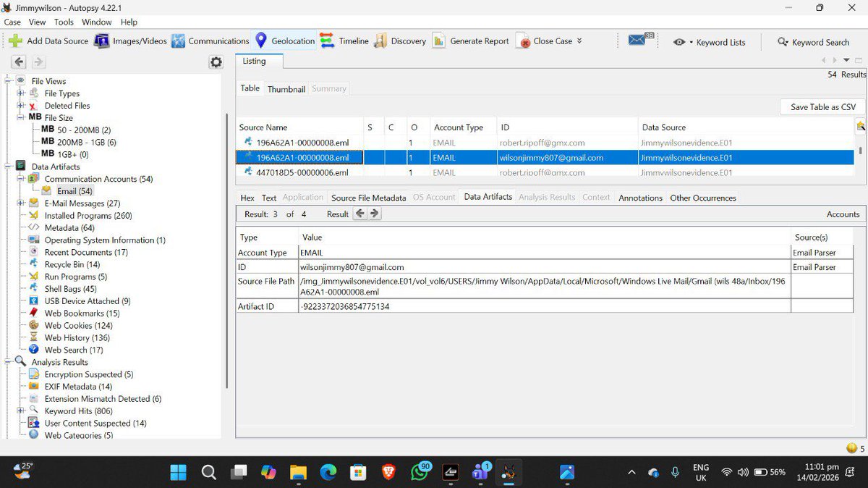This screenshot has width=868, height=488.
Task: Click the Web Search globe icon
Action: point(33,350)
